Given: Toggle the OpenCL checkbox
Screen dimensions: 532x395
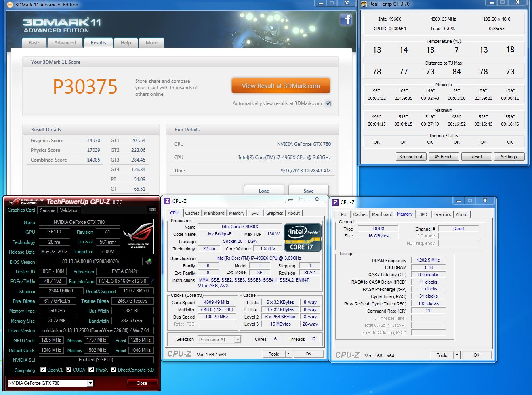Looking at the screenshot, I should point(43,370).
